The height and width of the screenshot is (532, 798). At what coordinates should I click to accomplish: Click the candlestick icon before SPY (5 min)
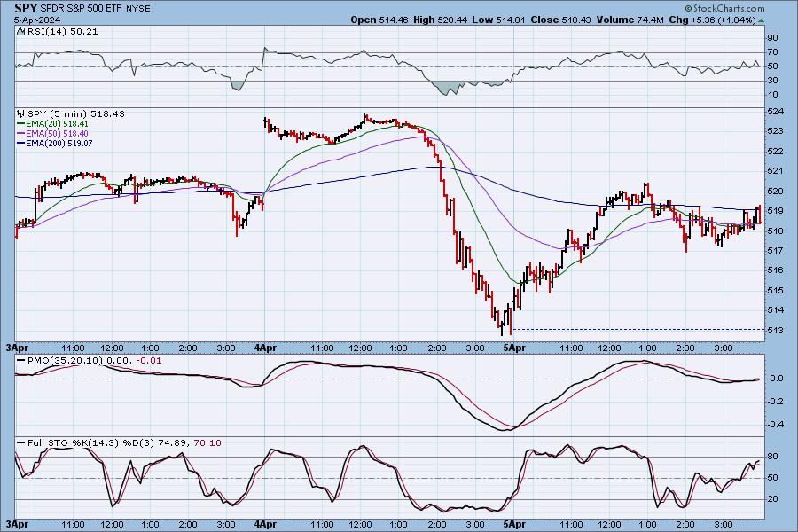pos(21,113)
